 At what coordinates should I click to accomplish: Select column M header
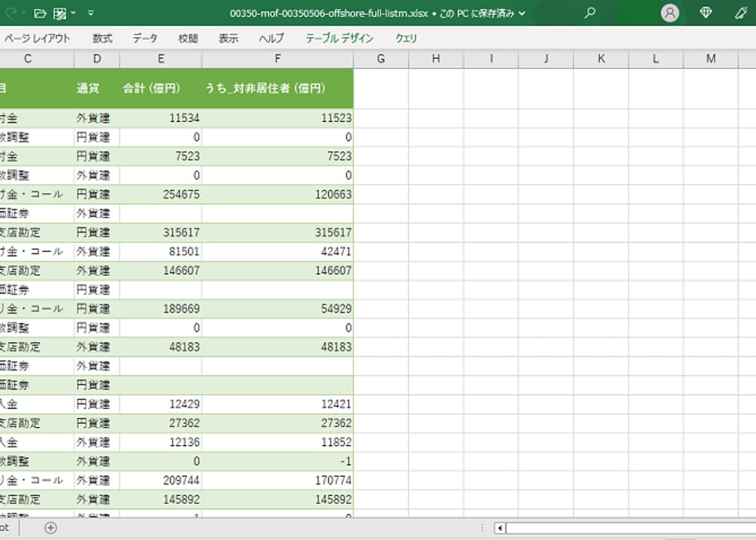pos(711,59)
